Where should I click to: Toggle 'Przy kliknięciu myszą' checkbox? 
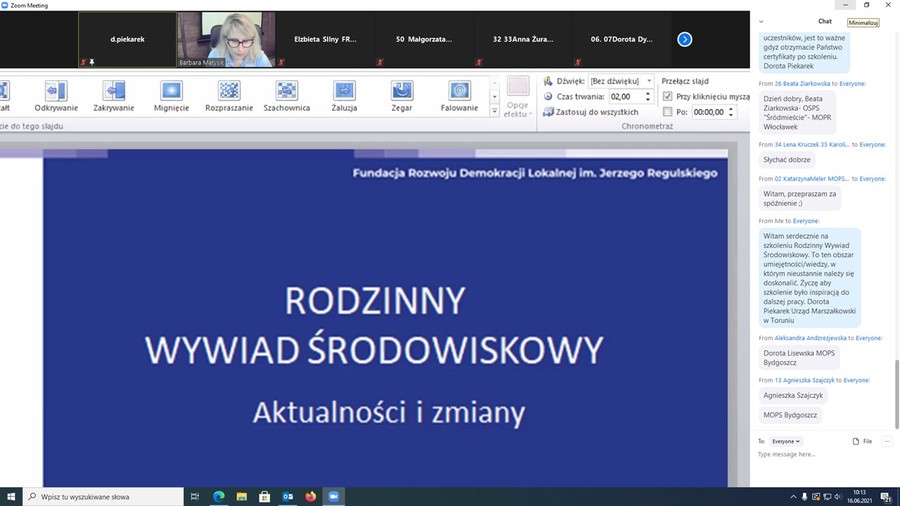coord(668,97)
